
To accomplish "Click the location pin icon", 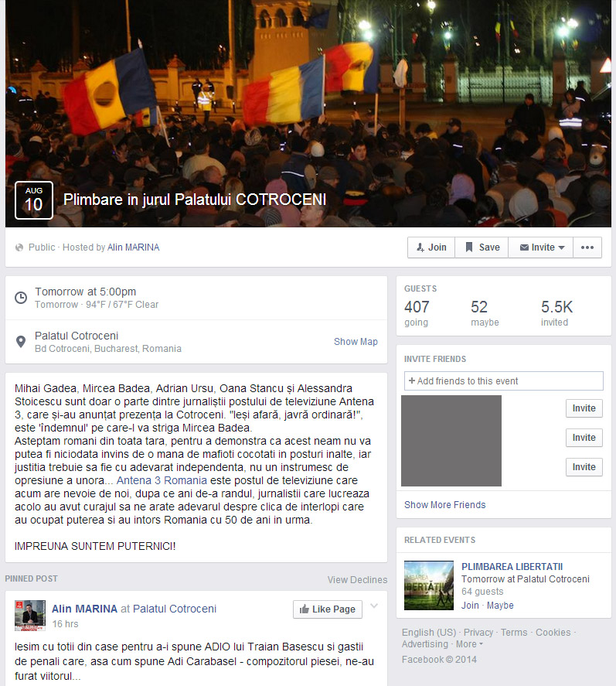I will [21, 342].
